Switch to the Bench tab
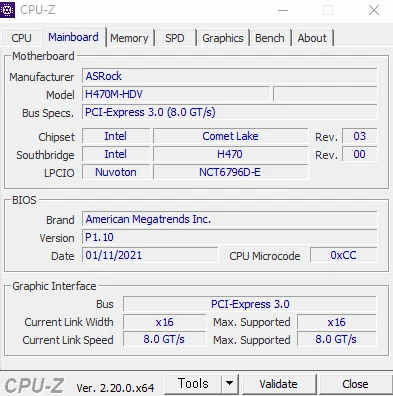 (270, 38)
